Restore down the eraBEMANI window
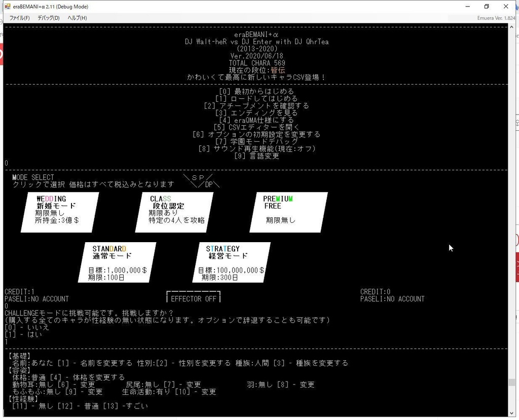This screenshot has width=519, height=420. [487, 6]
